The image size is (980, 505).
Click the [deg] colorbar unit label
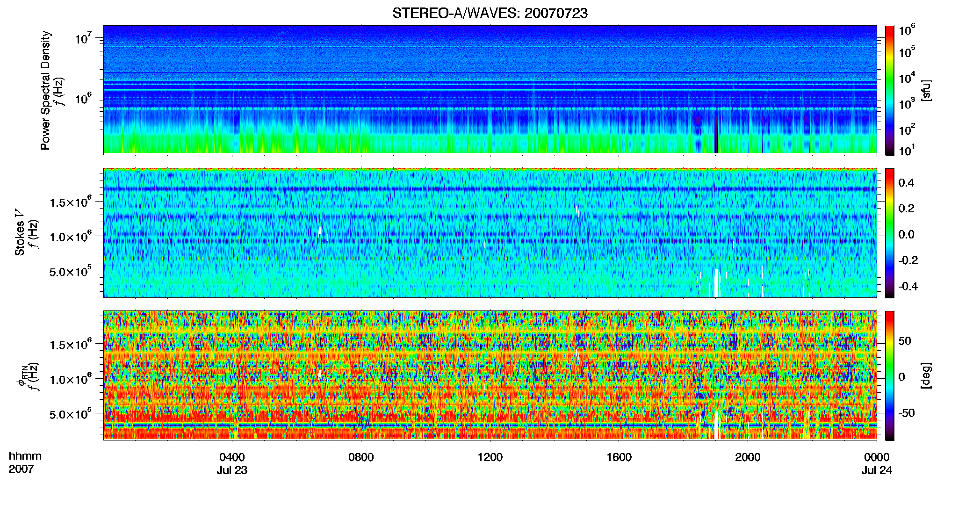(927, 375)
